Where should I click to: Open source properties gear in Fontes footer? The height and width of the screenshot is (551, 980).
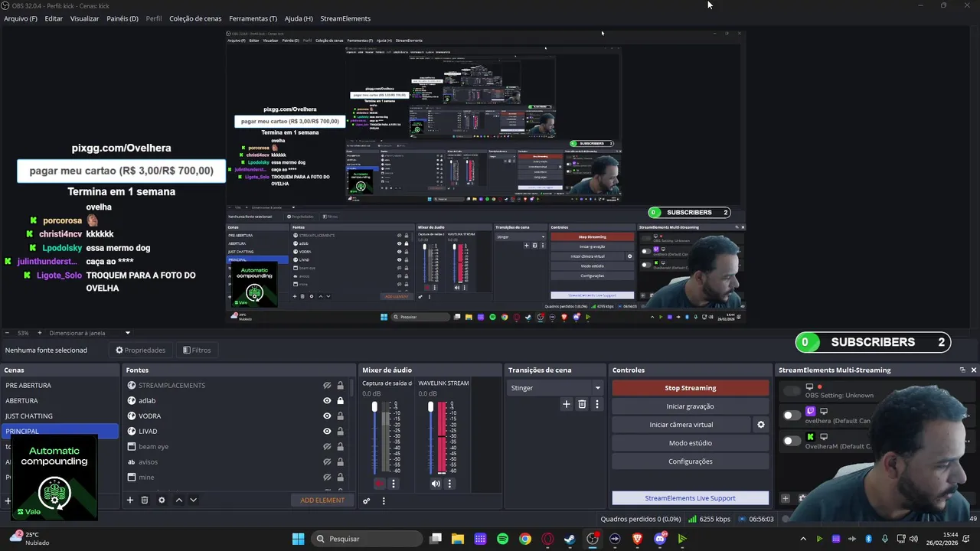point(162,500)
